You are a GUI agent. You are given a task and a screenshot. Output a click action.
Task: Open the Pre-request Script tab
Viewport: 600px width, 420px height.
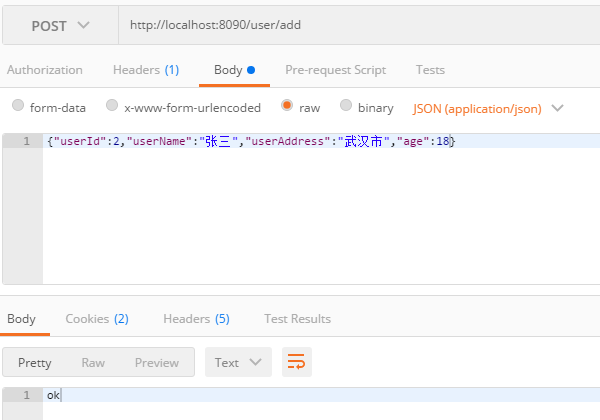click(335, 70)
